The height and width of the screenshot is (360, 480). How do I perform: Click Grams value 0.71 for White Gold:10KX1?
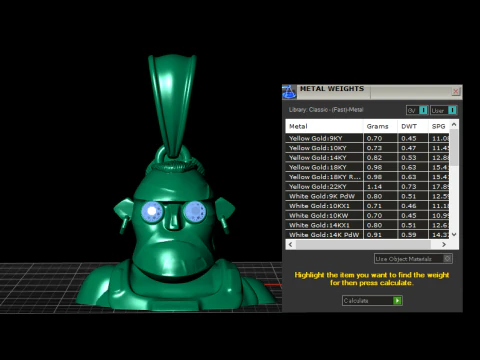pos(374,206)
